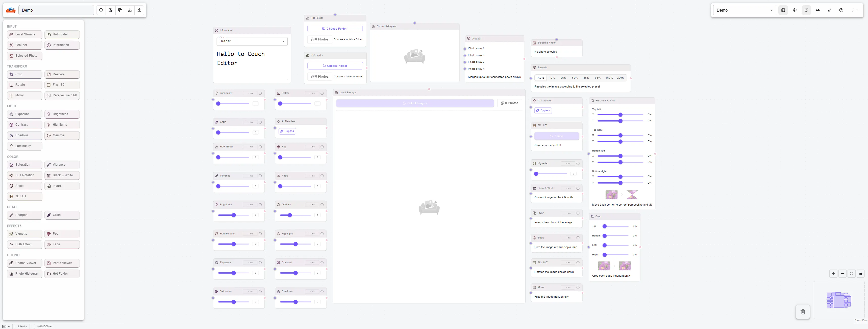868x329 pixels.
Task: Click the upload arrow icon in top toolbar
Action: pos(139,10)
